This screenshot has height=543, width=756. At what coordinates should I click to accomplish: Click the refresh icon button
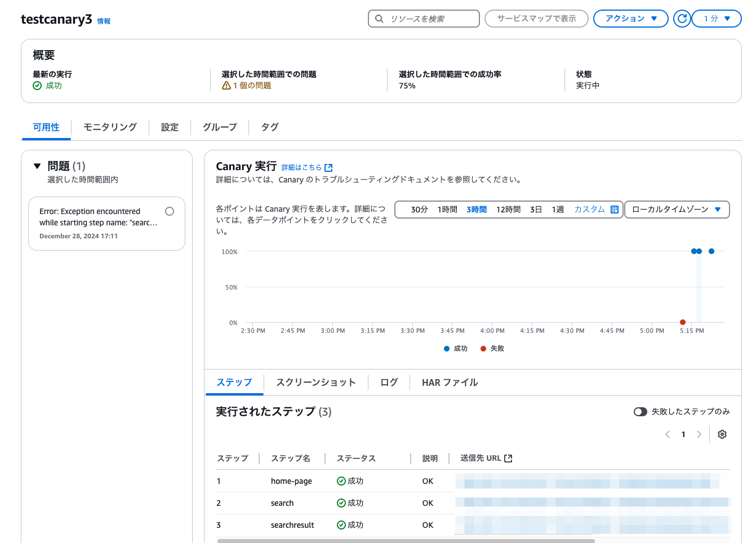682,19
